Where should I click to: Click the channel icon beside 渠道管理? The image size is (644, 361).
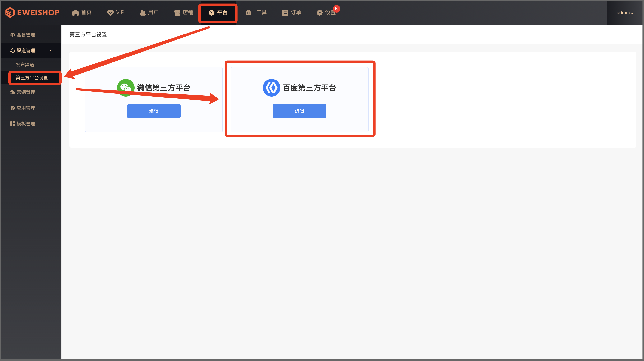point(12,50)
